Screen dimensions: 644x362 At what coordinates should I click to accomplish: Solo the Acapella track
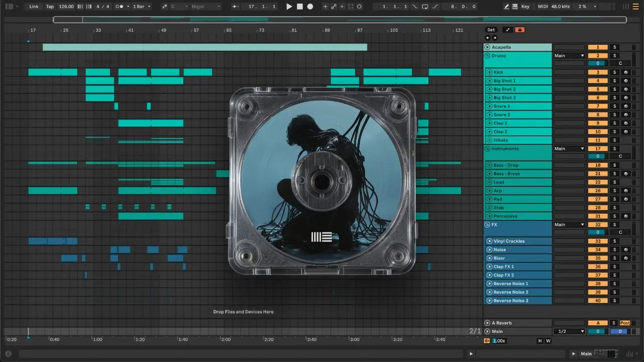pos(614,47)
